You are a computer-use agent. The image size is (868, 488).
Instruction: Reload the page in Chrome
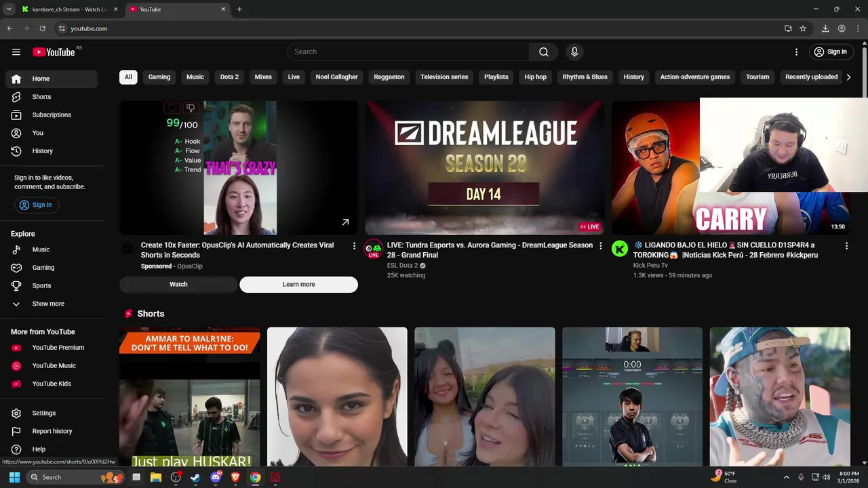[x=42, y=28]
